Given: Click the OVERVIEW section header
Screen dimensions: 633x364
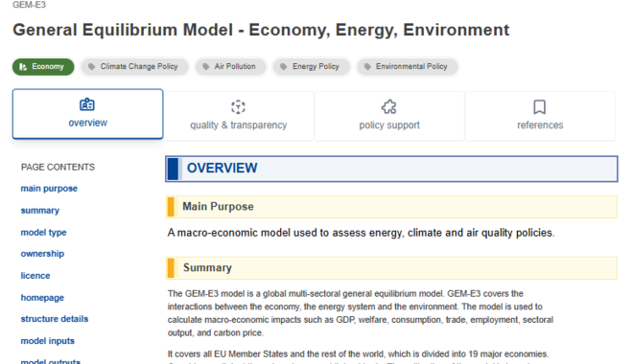Looking at the screenshot, I should [x=391, y=169].
